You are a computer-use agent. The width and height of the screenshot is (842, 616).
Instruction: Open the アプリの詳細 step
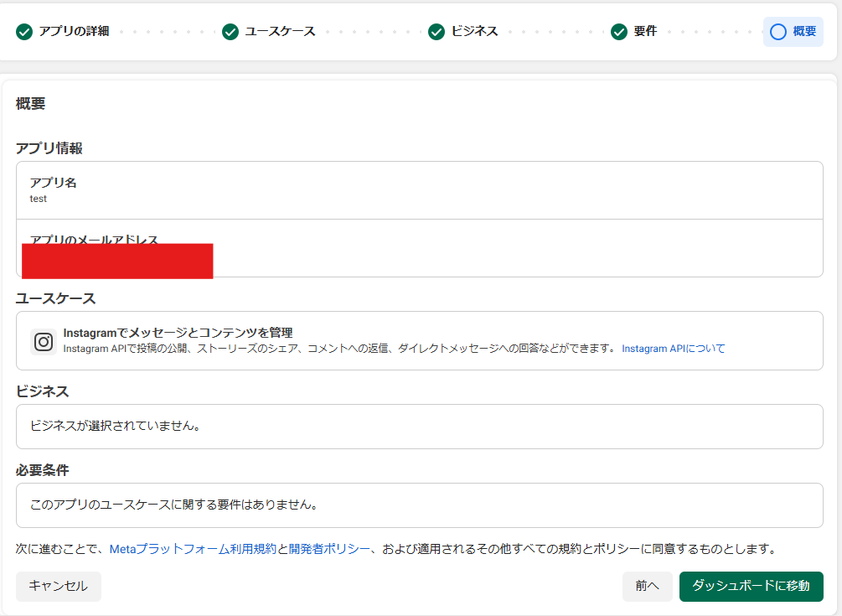pos(74,31)
